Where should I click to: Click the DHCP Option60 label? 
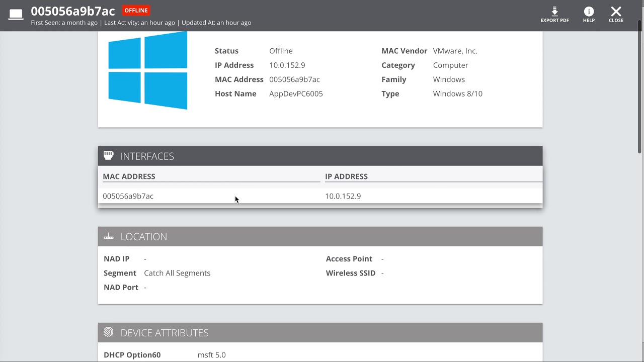[132, 355]
